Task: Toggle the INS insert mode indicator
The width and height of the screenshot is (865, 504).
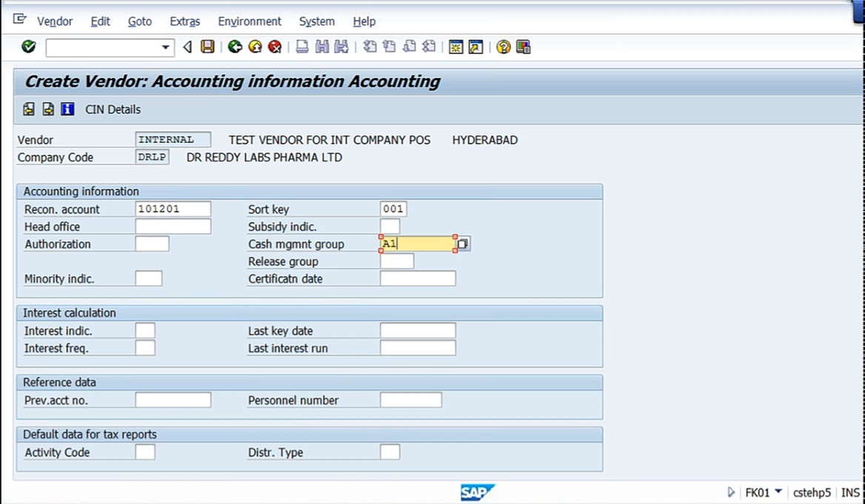Action: [850, 492]
